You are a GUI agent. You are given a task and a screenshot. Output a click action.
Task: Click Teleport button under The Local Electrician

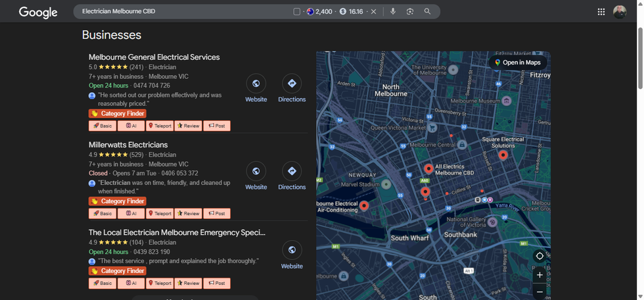click(x=160, y=283)
